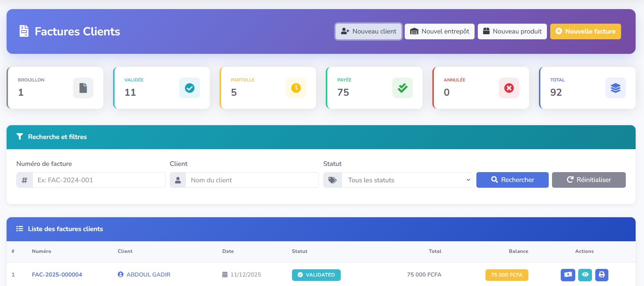Focus the Nom du client field
The image size is (644, 286).
click(252, 180)
